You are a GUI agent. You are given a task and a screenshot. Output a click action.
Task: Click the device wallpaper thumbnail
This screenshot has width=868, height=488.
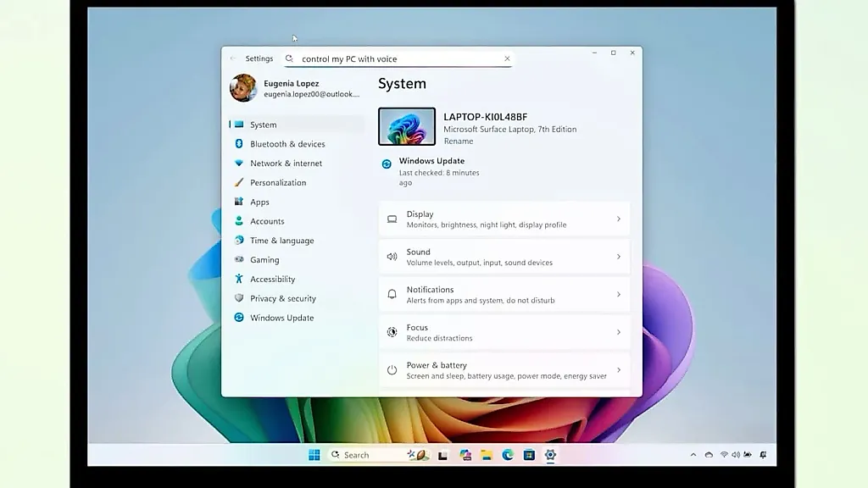point(407,126)
